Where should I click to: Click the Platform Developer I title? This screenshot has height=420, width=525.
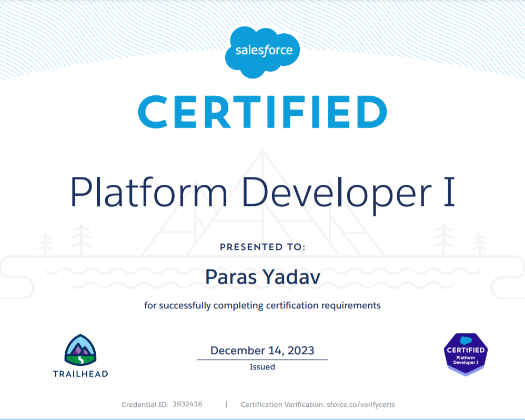pos(262,193)
